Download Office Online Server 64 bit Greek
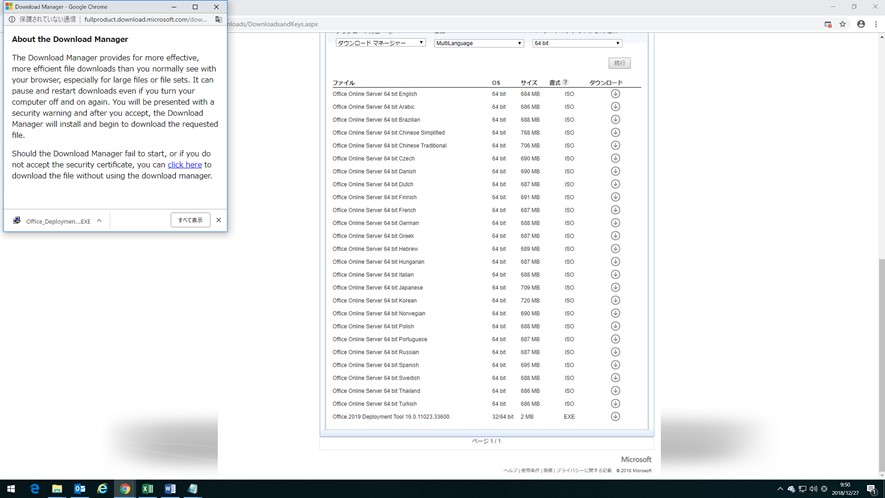 615,236
